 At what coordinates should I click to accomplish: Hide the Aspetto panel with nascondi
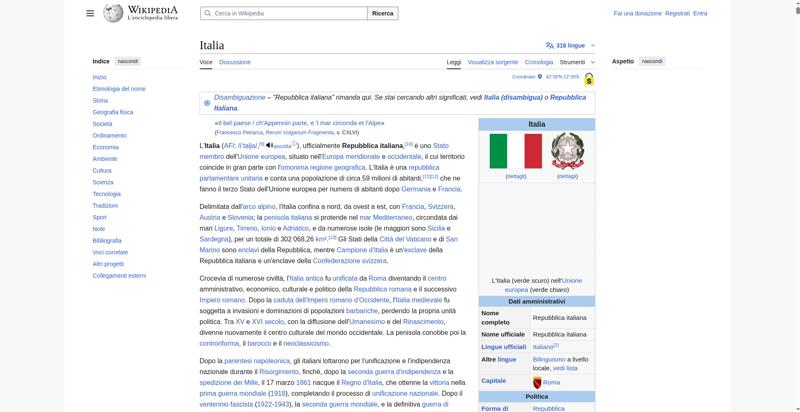point(651,61)
